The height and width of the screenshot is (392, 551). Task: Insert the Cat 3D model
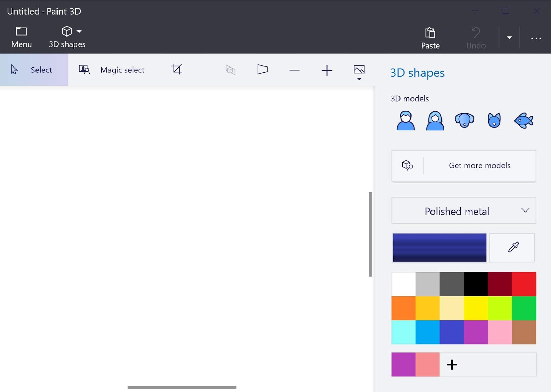coord(494,120)
